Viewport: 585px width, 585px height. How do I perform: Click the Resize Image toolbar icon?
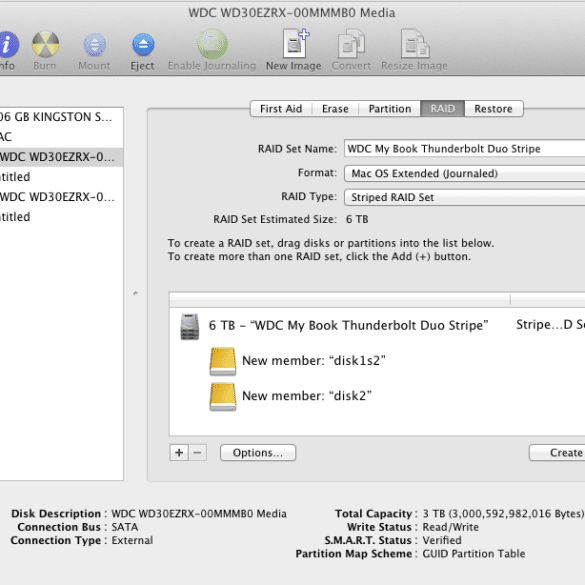coord(415,43)
